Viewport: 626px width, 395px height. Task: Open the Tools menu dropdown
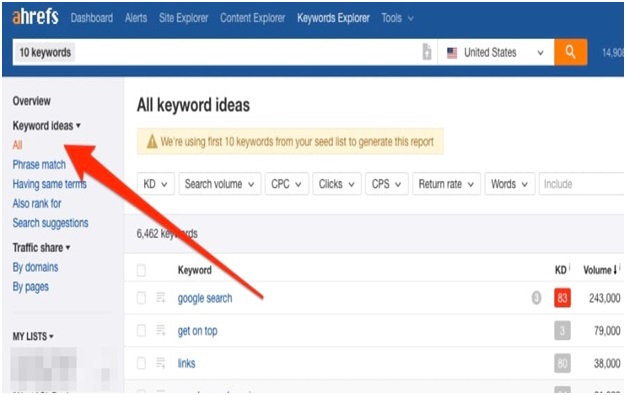pos(397,18)
